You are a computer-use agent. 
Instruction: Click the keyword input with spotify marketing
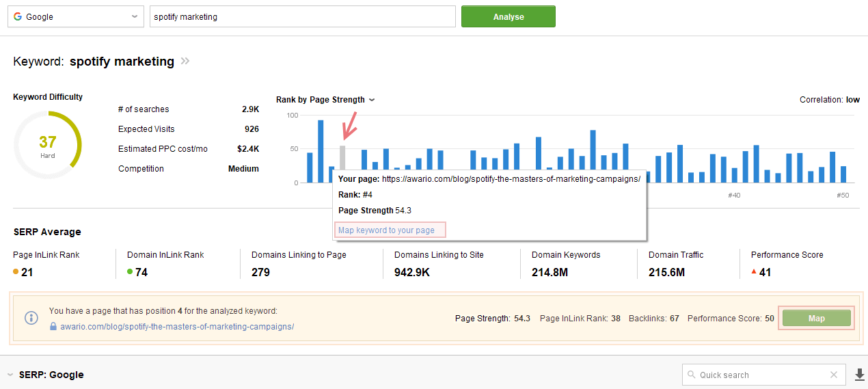[302, 17]
